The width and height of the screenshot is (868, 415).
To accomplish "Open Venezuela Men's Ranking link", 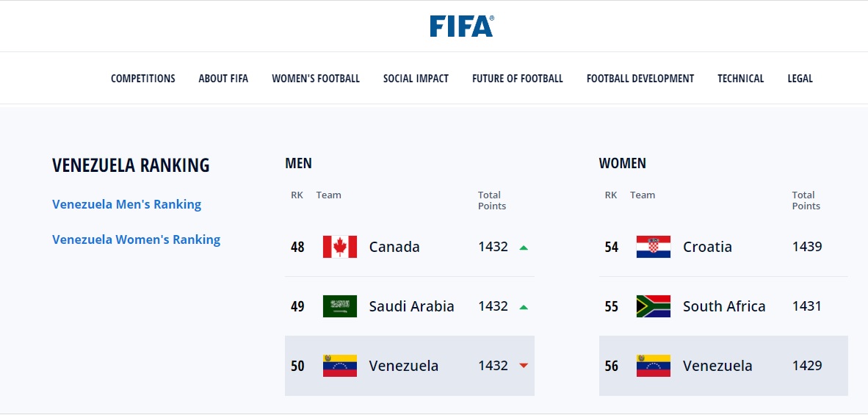I will coord(127,204).
